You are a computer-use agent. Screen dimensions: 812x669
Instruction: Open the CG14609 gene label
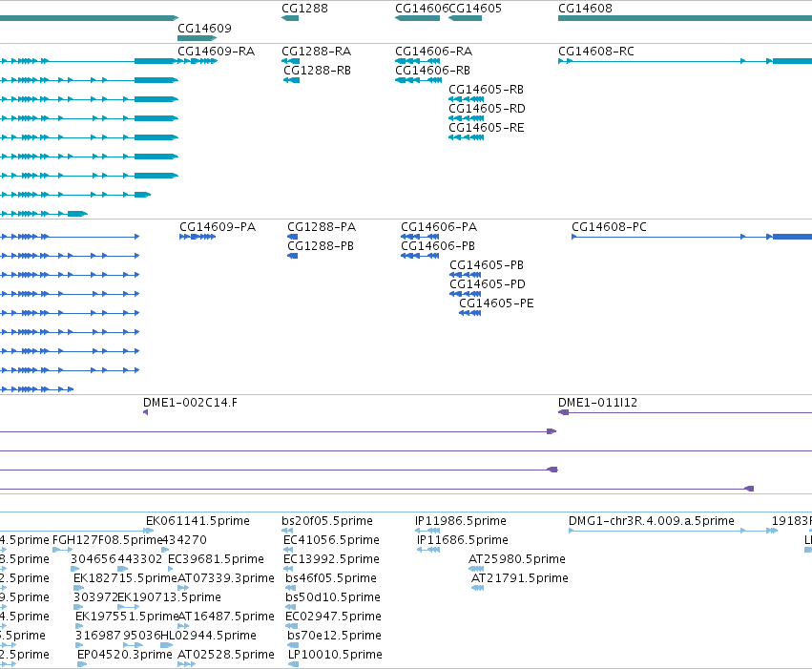[x=204, y=29]
